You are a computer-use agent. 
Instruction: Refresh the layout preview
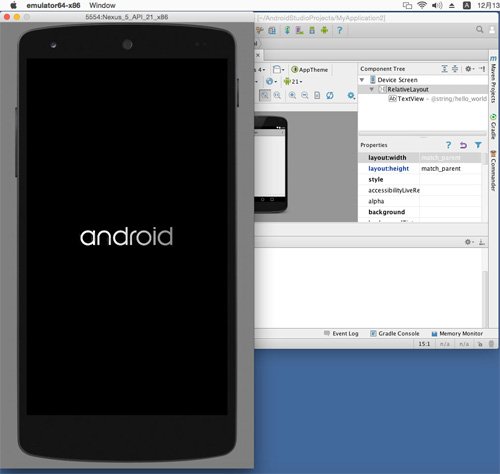[330, 95]
